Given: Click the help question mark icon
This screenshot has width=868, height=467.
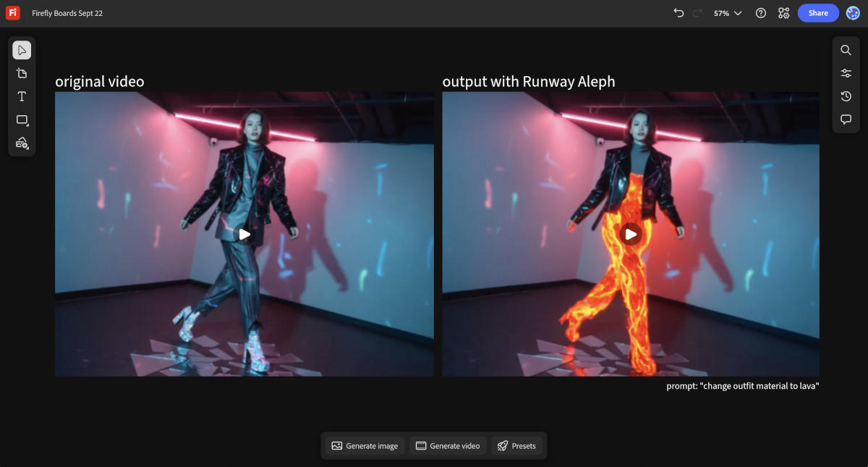Looking at the screenshot, I should (760, 13).
